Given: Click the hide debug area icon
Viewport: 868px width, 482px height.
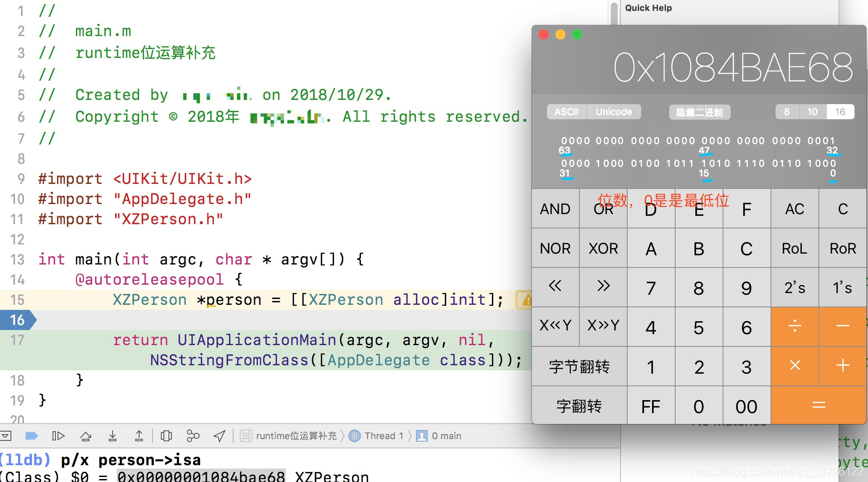Looking at the screenshot, I should coord(6,436).
